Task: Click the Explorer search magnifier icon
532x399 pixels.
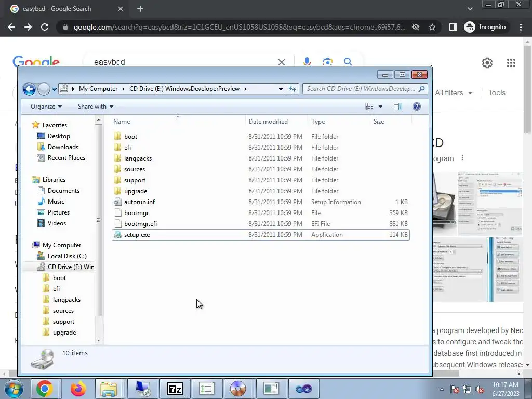Action: pyautogui.click(x=421, y=89)
